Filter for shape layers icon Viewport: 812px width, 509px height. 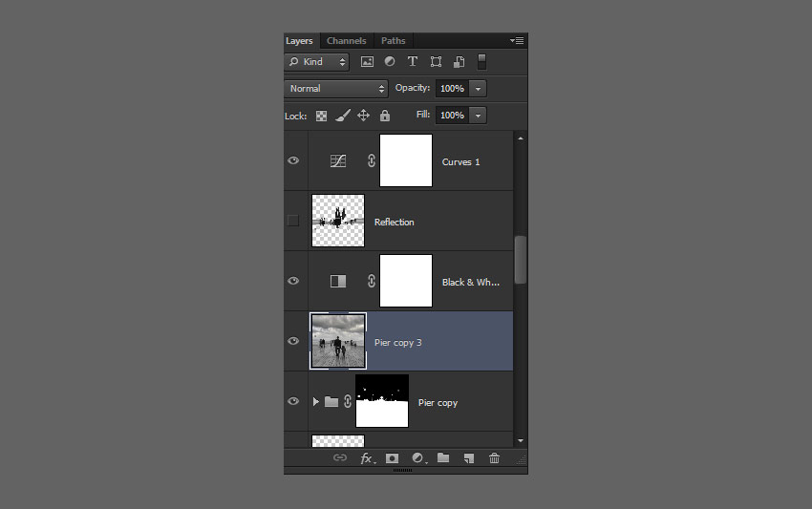pyautogui.click(x=436, y=62)
